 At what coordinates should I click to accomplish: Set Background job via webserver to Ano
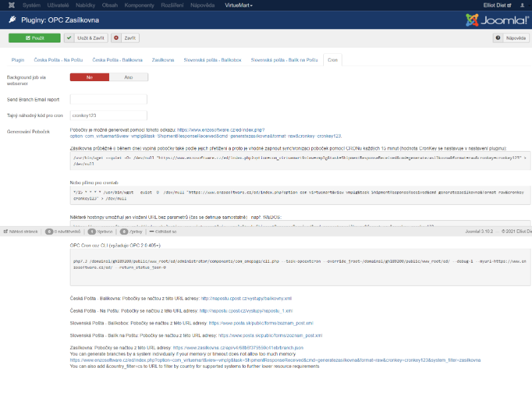pyautogui.click(x=128, y=77)
